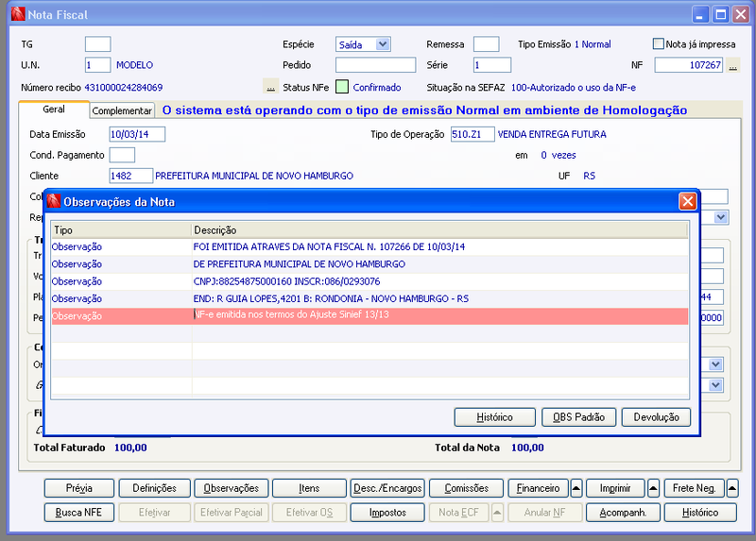Open the arrow menu beside Imprimir button
This screenshot has width=756, height=541.
(x=653, y=488)
